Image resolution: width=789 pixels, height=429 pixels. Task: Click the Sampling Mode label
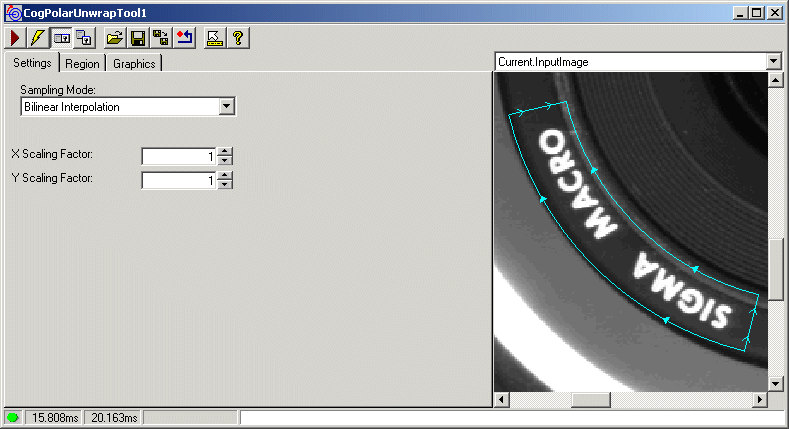pyautogui.click(x=58, y=90)
